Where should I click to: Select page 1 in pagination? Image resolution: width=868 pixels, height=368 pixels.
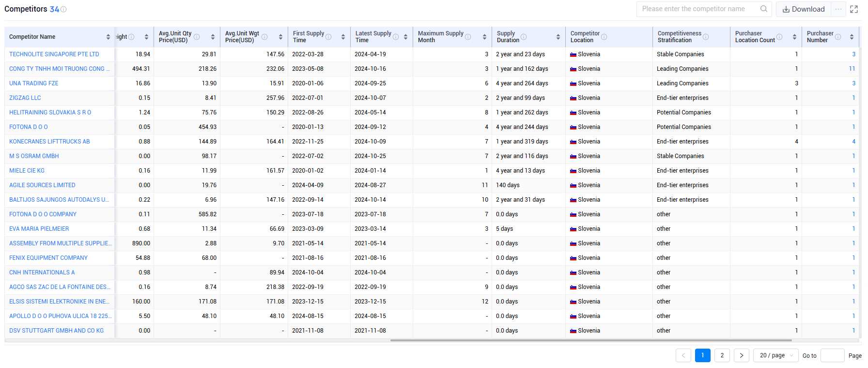pos(703,355)
